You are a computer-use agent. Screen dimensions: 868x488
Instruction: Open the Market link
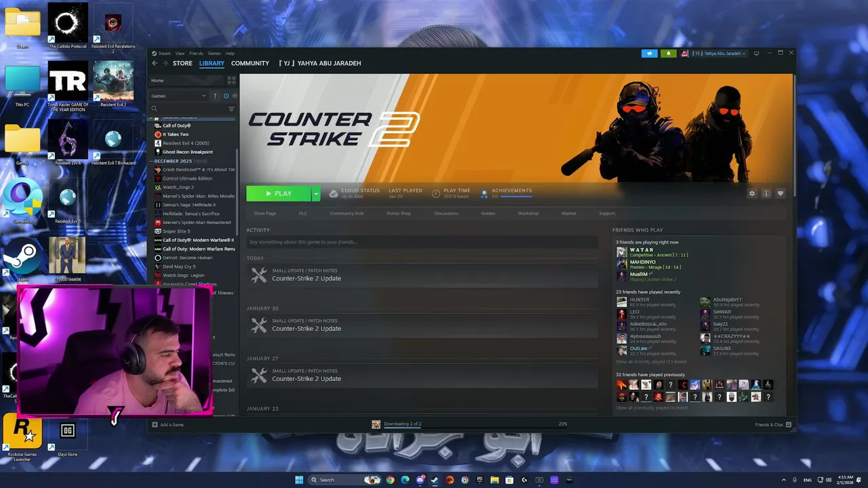coord(569,213)
